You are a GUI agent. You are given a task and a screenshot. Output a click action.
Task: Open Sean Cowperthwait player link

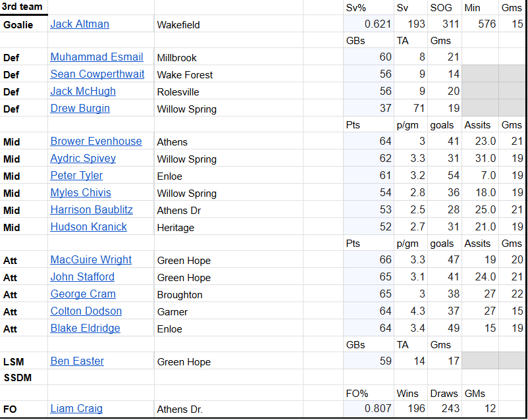coord(97,74)
